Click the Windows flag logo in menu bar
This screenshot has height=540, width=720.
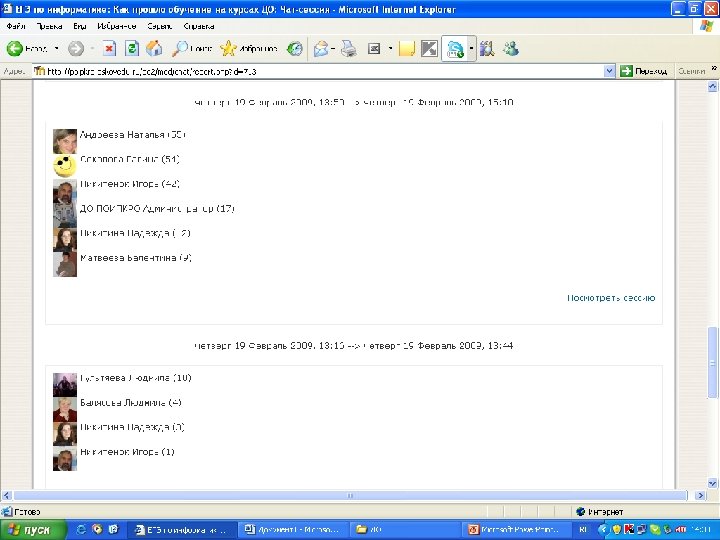pyautogui.click(x=707, y=26)
